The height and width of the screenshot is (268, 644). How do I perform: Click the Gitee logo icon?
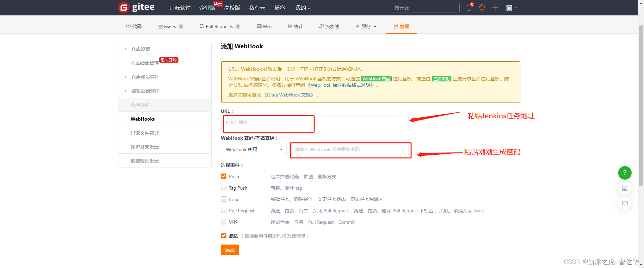coord(124,7)
